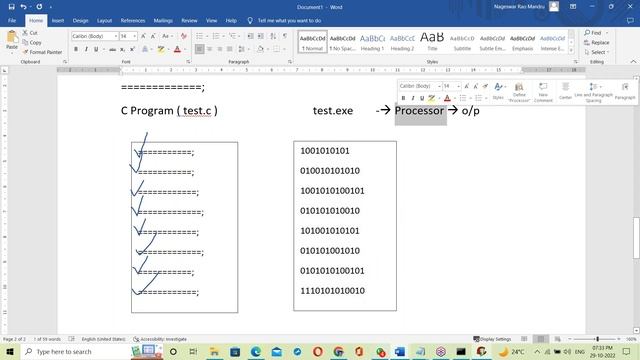Viewport: 640px width, 360px height.
Task: Activate the Format Painter tool
Action: click(42, 52)
